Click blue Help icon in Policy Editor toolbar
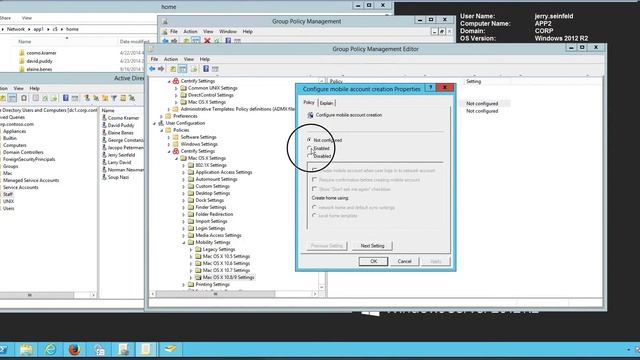Screen dimensions: 640x360 pos(206,69)
